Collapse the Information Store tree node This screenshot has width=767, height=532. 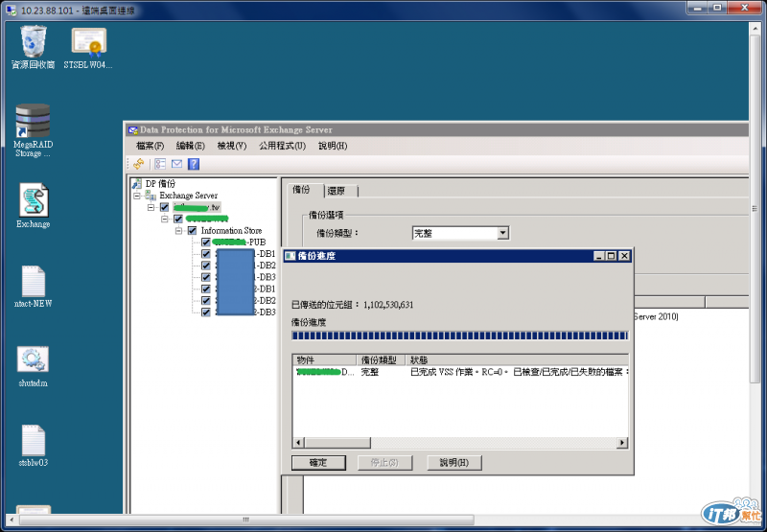tap(179, 230)
